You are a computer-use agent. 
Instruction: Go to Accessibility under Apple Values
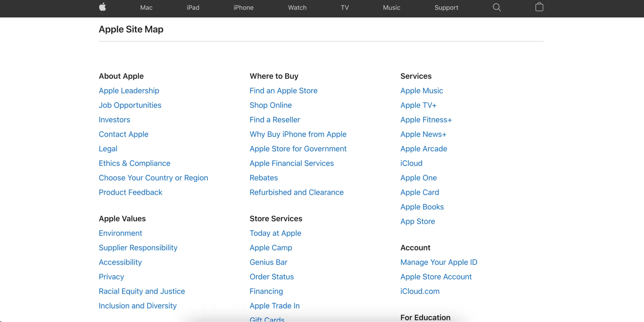[120, 262]
